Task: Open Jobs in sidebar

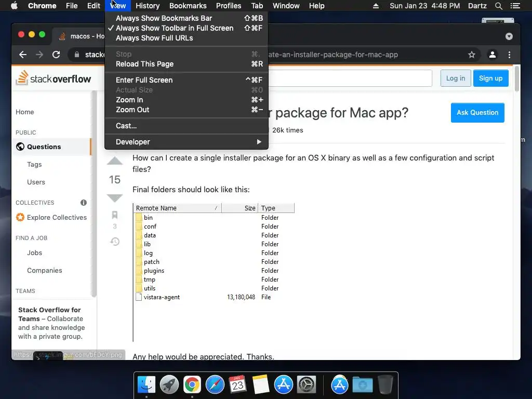Action: 35,253
